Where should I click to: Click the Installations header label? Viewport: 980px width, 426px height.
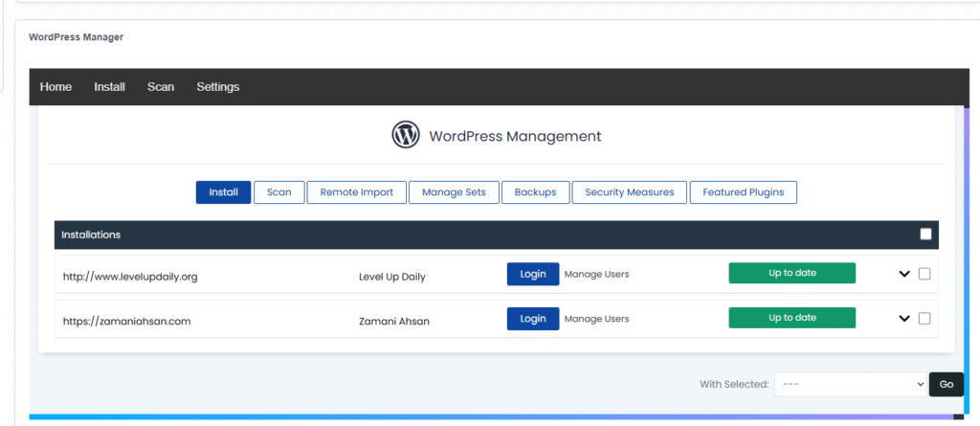[x=91, y=235]
